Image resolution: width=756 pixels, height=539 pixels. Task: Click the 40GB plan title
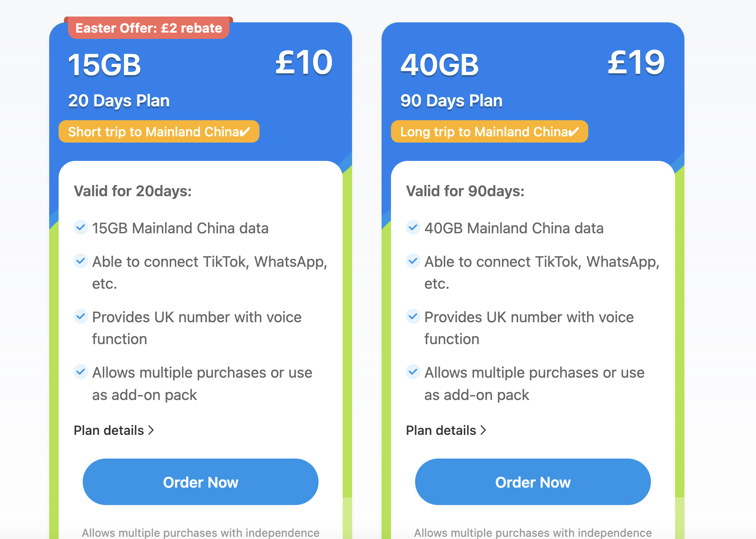click(439, 65)
